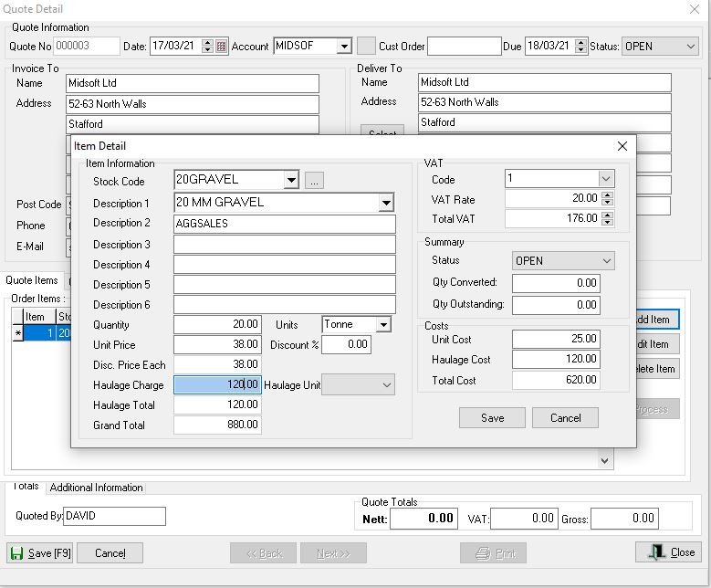Click the Next navigation button
711x588 pixels.
[333, 553]
